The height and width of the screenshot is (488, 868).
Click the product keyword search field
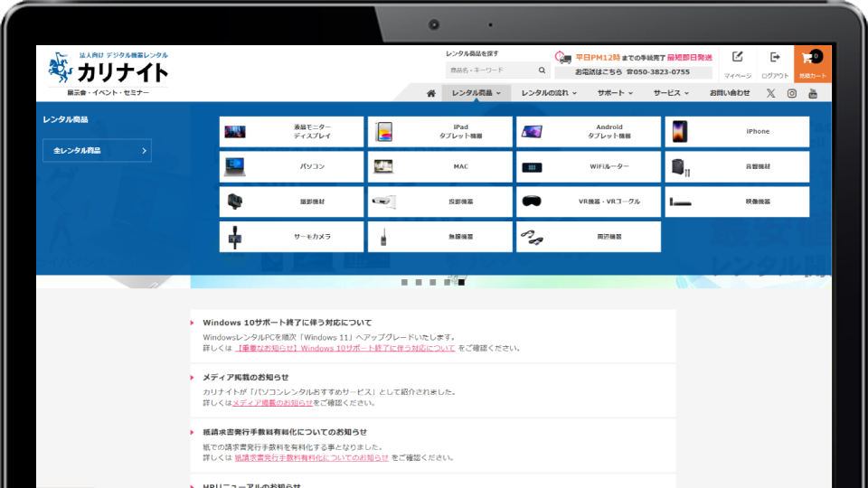(490, 70)
